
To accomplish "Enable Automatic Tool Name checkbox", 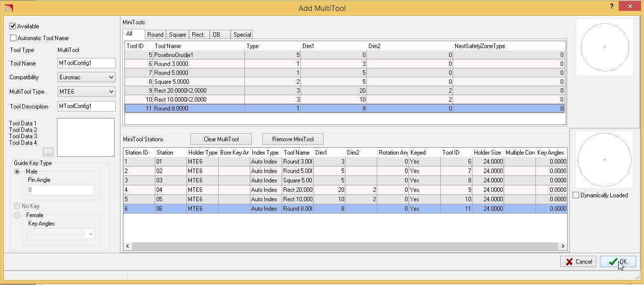I will pyautogui.click(x=13, y=38).
